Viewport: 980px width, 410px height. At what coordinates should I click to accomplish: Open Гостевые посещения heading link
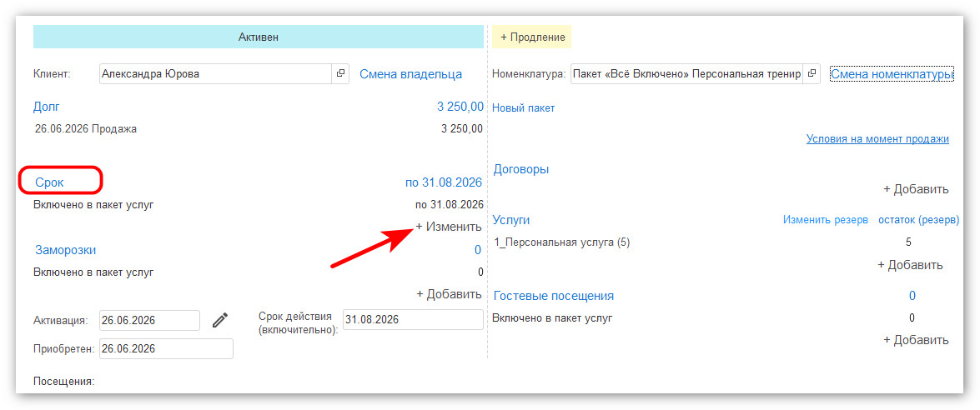553,296
